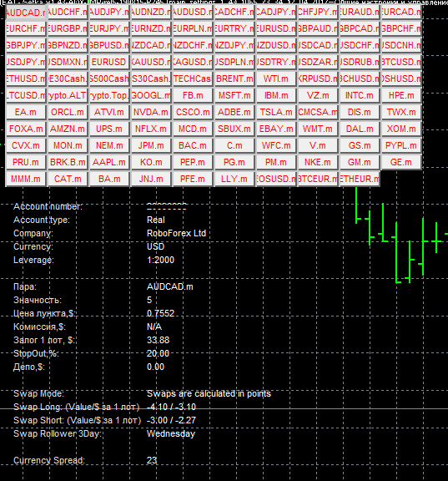
Task: Select the V.m button
Action: click(318, 145)
